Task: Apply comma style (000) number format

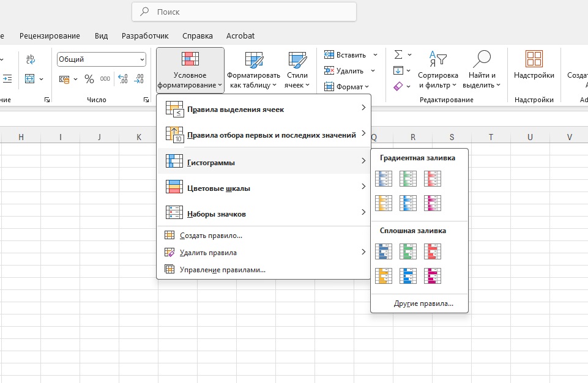Action: pyautogui.click(x=105, y=79)
